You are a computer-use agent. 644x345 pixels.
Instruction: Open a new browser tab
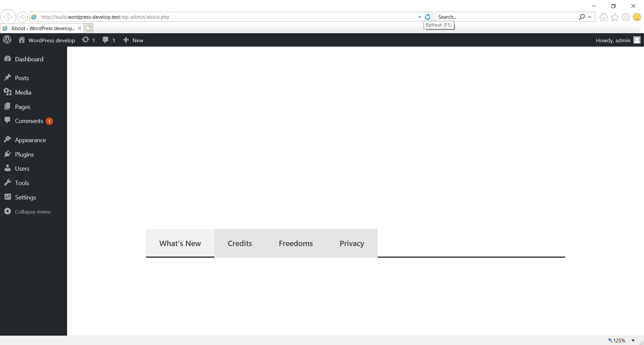89,28
